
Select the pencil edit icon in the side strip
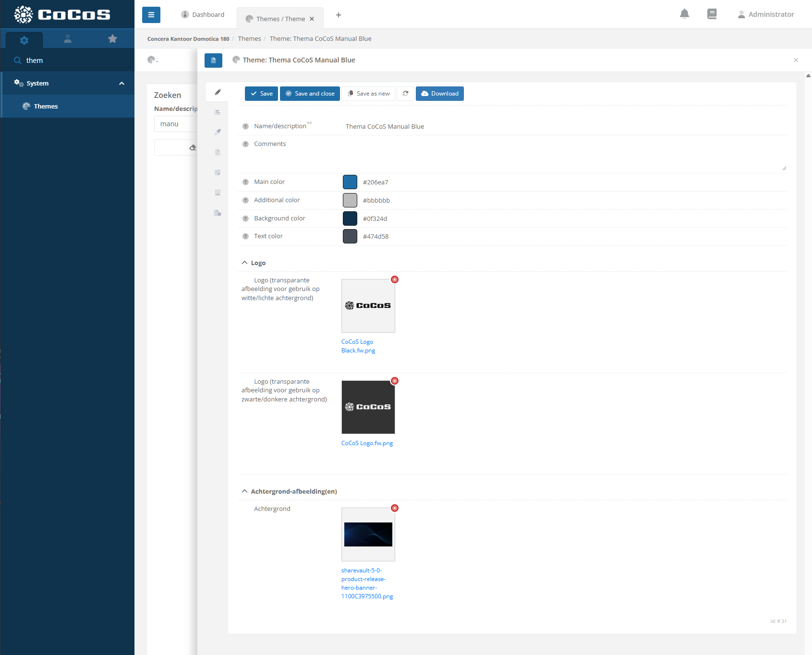(x=218, y=92)
